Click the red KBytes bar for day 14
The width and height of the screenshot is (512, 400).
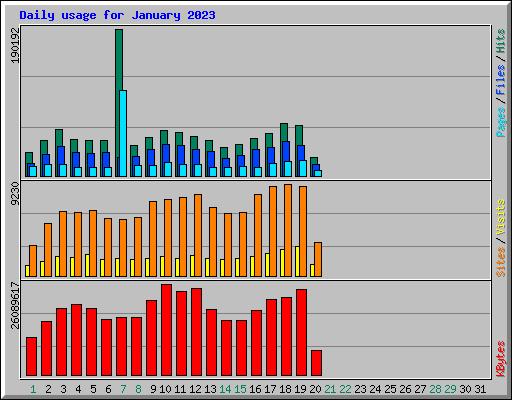(x=226, y=348)
